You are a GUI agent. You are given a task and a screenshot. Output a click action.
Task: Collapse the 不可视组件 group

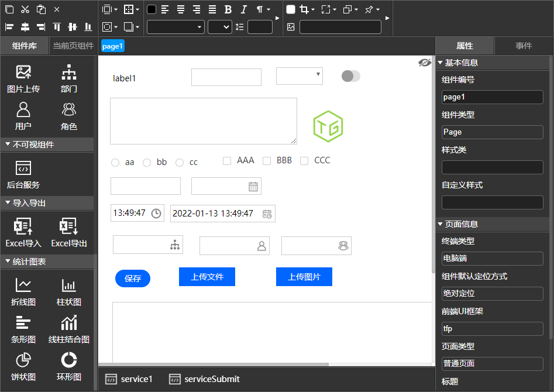pyautogui.click(x=8, y=144)
